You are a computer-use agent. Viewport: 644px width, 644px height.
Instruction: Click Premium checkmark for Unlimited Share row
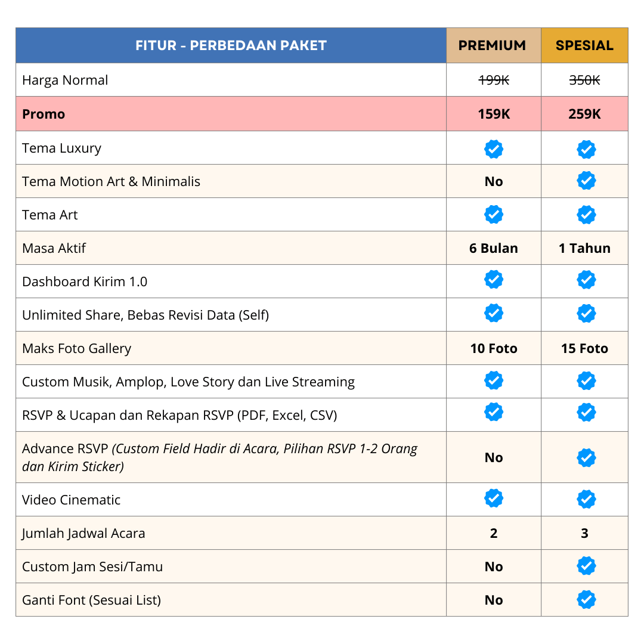pyautogui.click(x=494, y=313)
